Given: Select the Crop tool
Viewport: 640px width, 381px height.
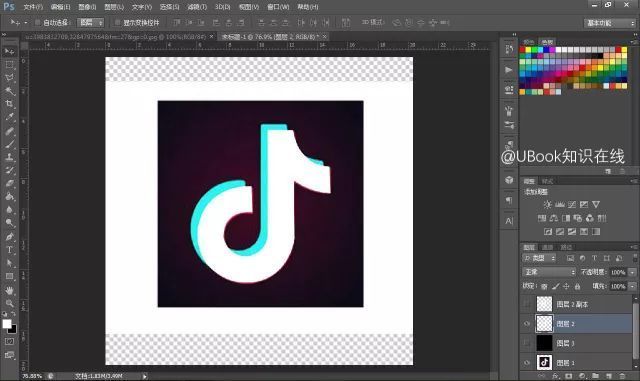Looking at the screenshot, I should (x=9, y=104).
